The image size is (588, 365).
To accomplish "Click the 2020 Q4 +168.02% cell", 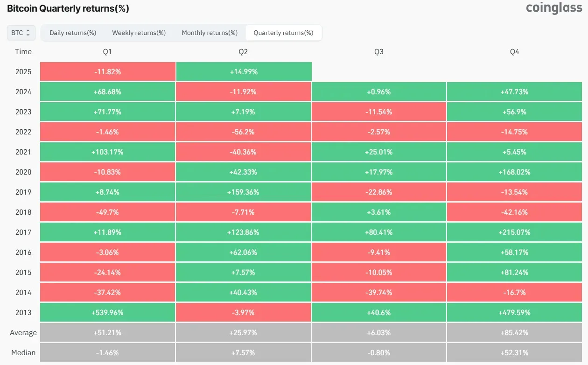I will [x=515, y=172].
